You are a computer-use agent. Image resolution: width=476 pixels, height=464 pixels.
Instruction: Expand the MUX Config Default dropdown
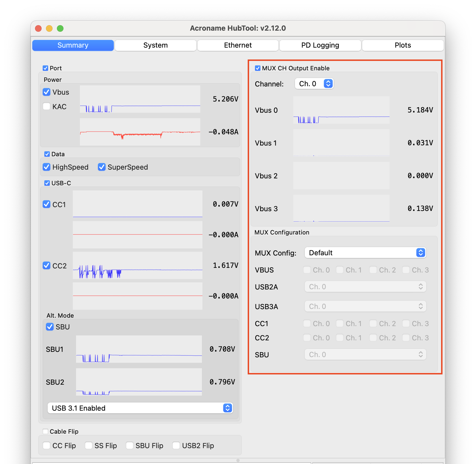(365, 253)
